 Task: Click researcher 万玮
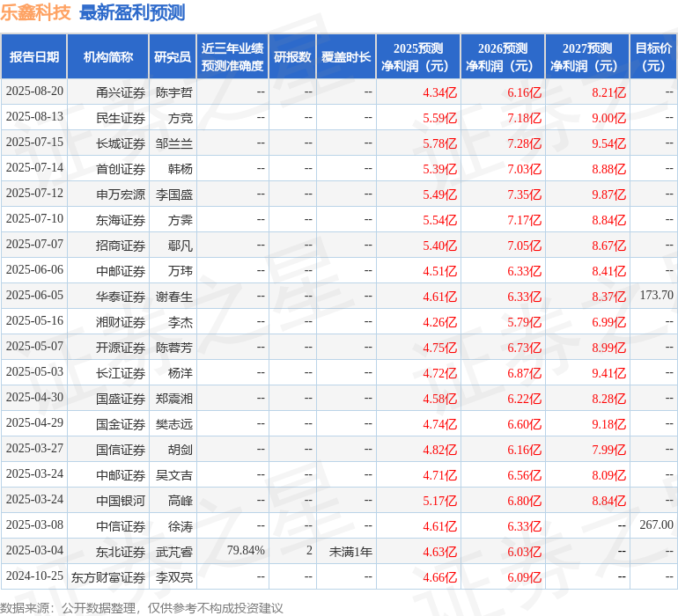coord(181,271)
